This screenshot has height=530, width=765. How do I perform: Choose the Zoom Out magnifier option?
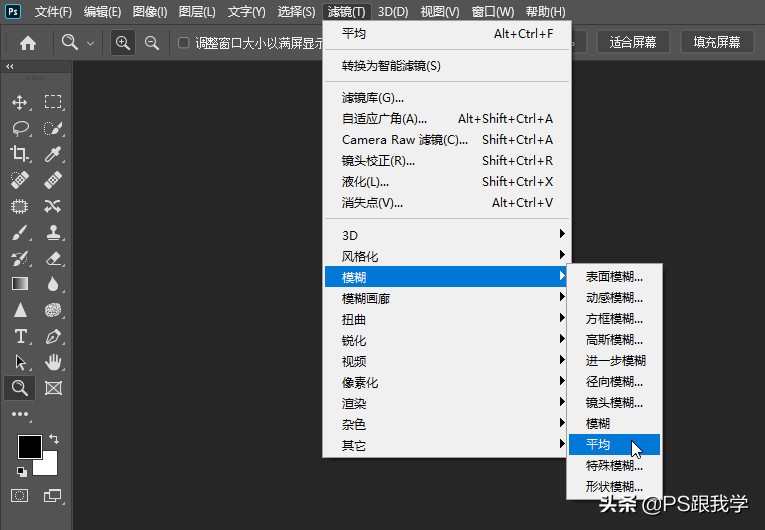[152, 43]
